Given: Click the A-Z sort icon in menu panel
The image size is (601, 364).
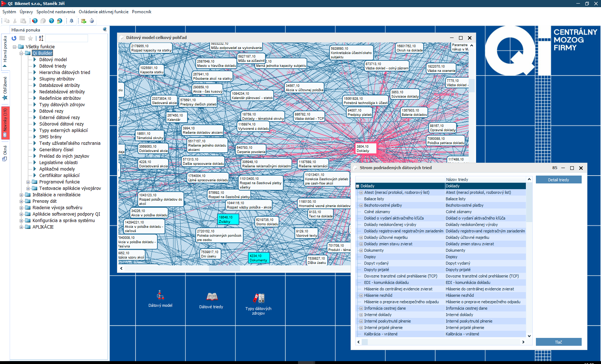Looking at the screenshot, I should pyautogui.click(x=41, y=38).
